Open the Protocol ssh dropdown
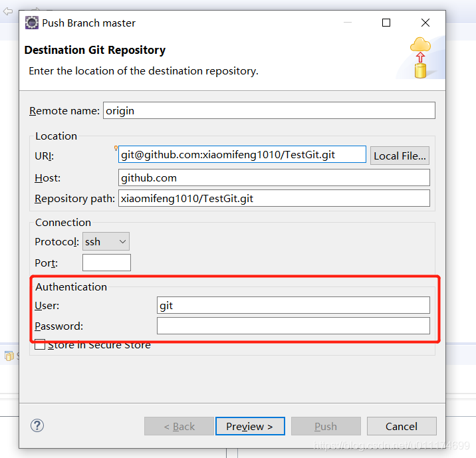 coord(106,241)
